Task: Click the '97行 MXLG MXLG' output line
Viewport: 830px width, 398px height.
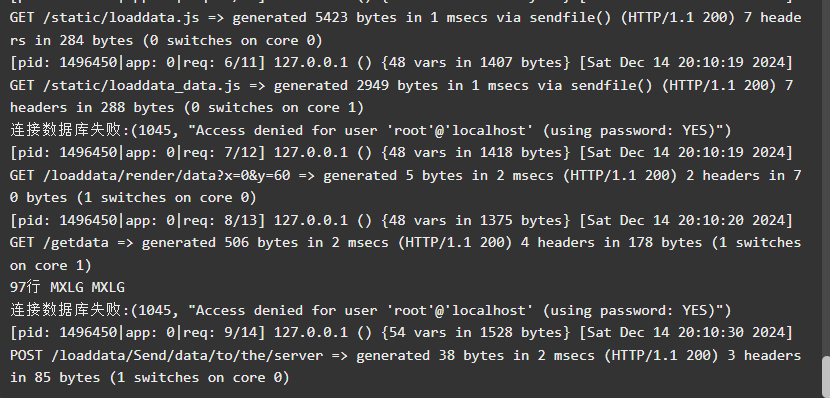Action: coord(67,287)
